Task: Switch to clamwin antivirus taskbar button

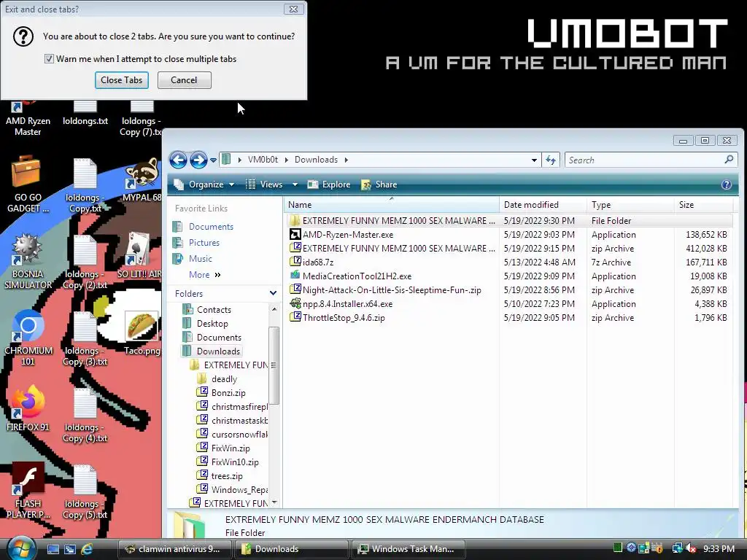Action: (175, 549)
